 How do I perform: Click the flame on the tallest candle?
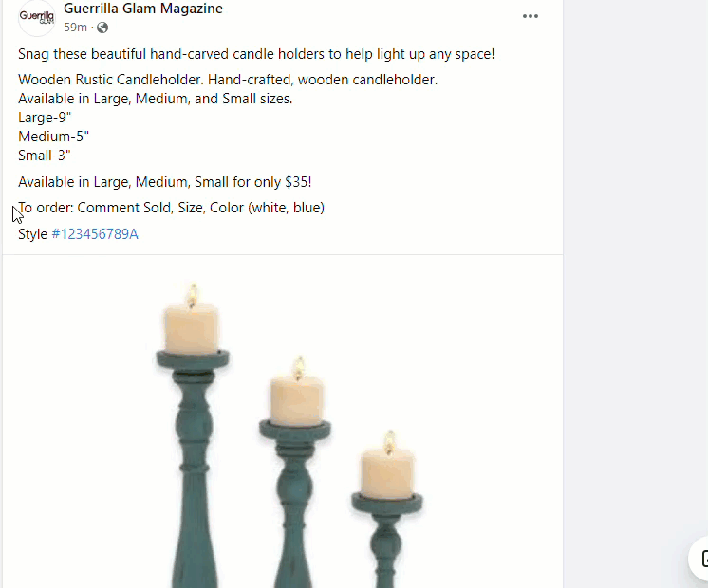click(x=193, y=296)
